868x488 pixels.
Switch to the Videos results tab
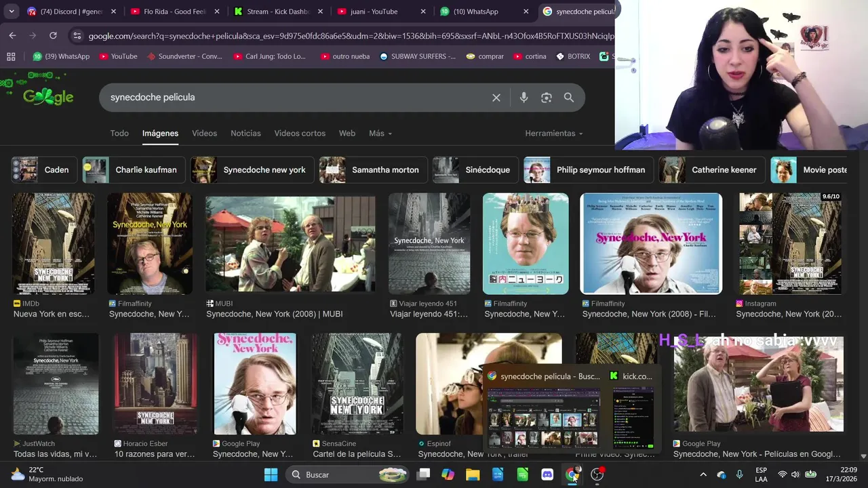click(204, 134)
